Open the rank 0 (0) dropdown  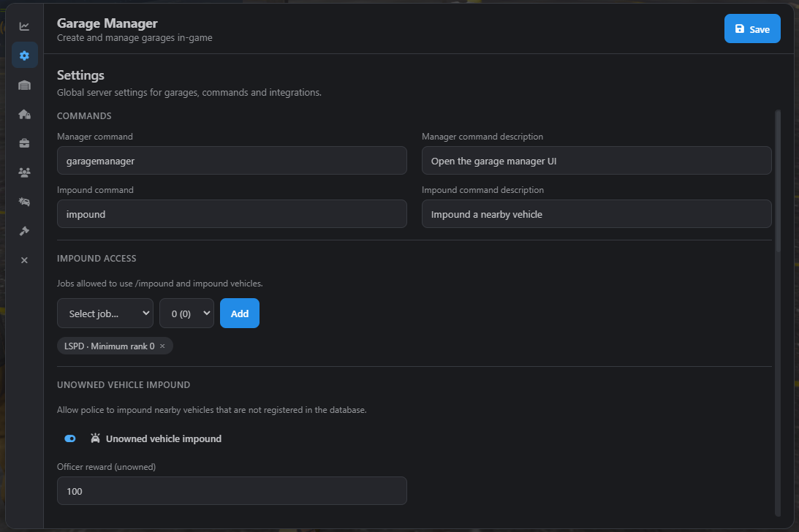click(186, 313)
